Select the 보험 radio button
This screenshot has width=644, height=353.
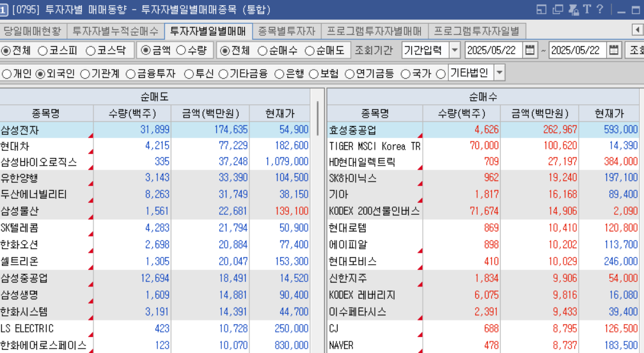pyautogui.click(x=314, y=74)
